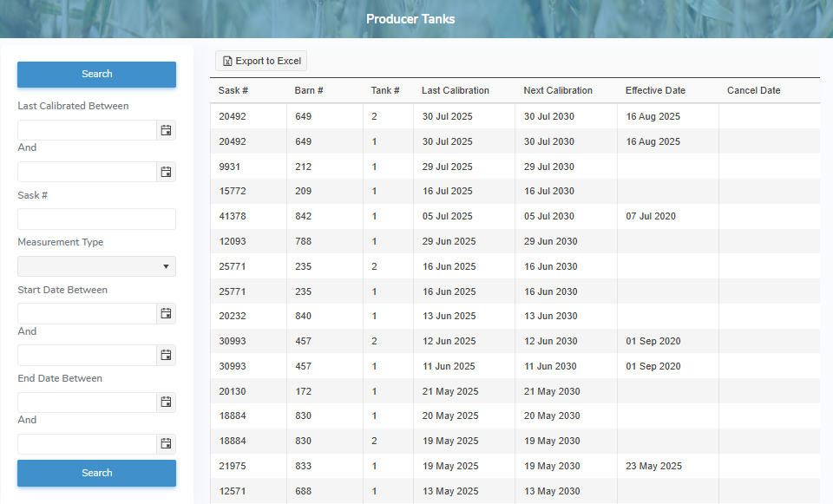Open the End Date Between calendar picker
This screenshot has width=833, height=504.
166,402
